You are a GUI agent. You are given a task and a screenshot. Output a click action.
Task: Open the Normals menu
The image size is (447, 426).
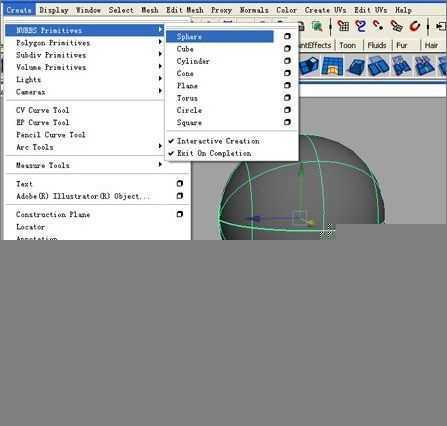[254, 10]
